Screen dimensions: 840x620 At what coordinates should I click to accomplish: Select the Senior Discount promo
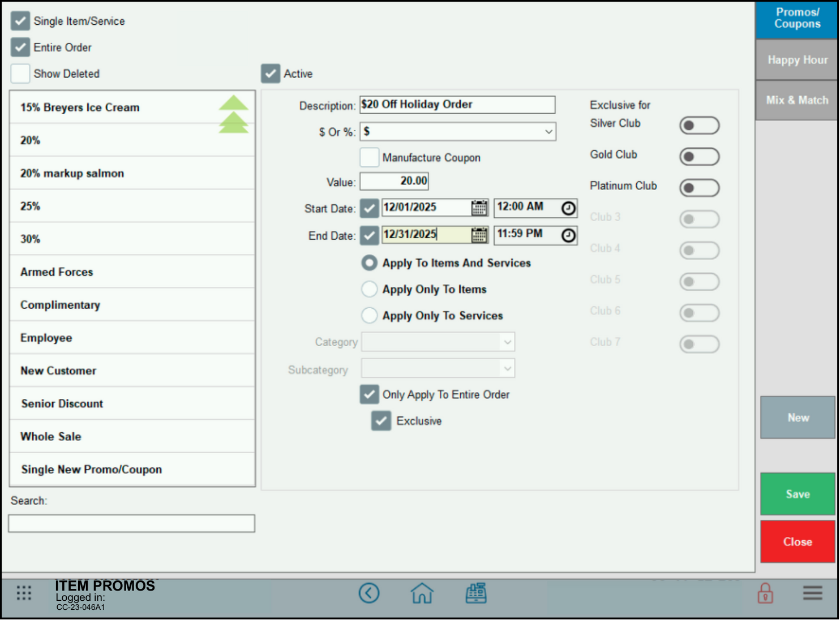[x=132, y=403]
